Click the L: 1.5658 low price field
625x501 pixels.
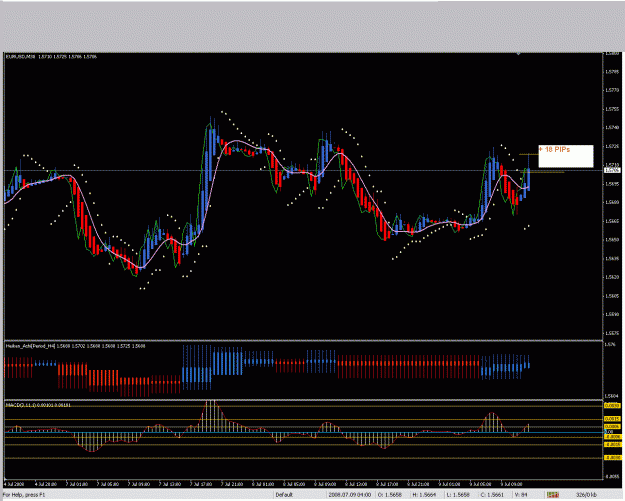[458, 495]
